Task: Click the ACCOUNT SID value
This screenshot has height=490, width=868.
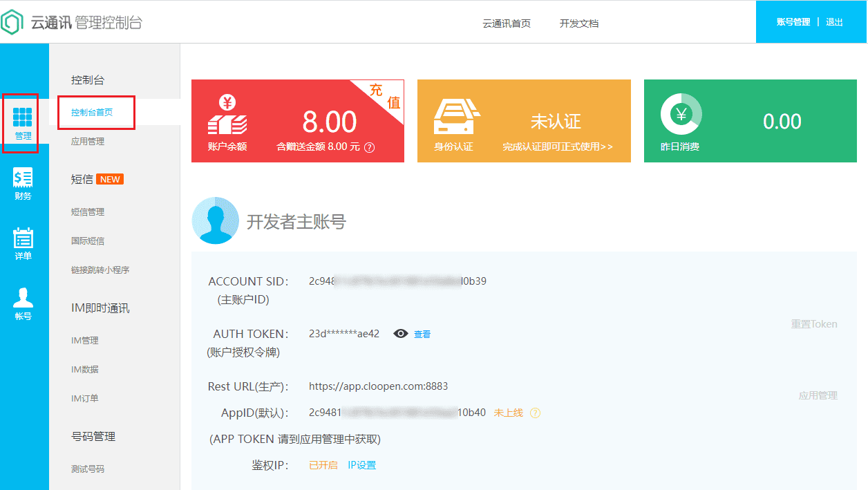Action: coord(397,281)
